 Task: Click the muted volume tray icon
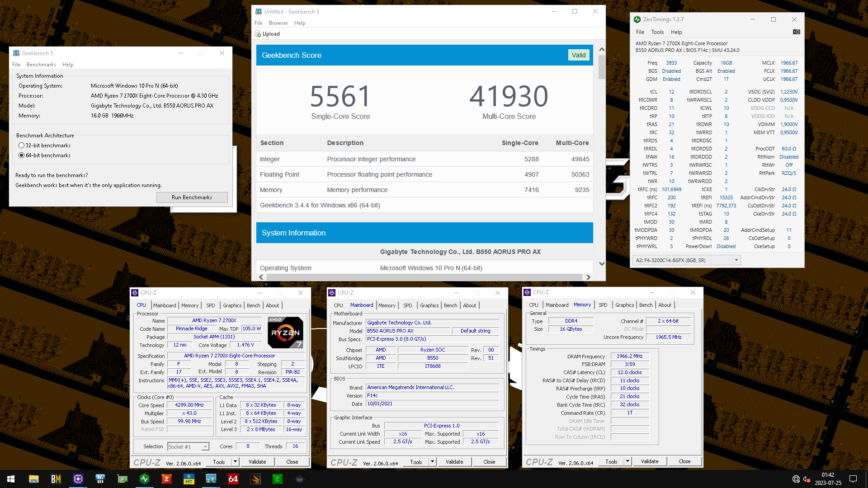pos(807,479)
